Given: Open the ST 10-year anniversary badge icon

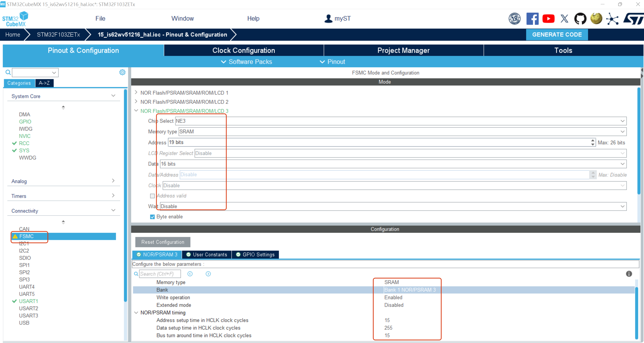Looking at the screenshot, I should (x=514, y=19).
